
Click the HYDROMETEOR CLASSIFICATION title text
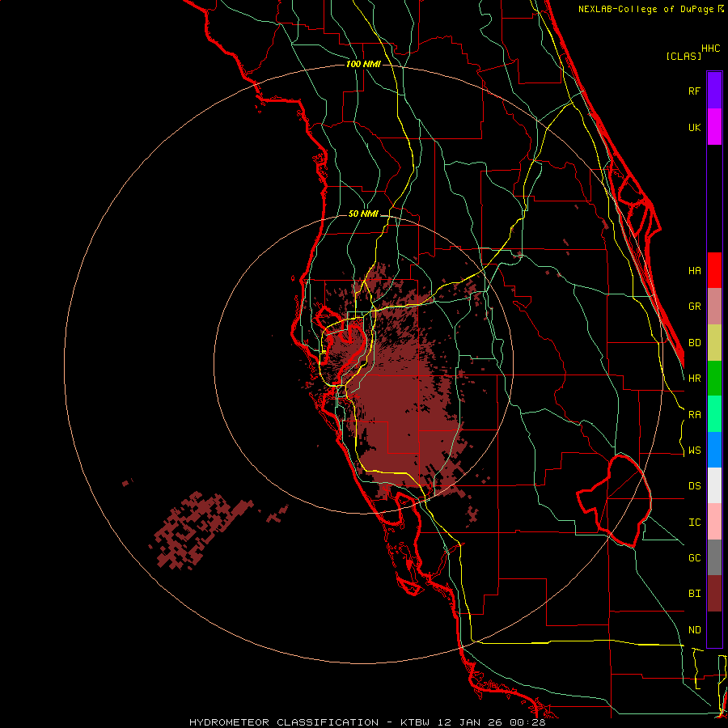[284, 722]
